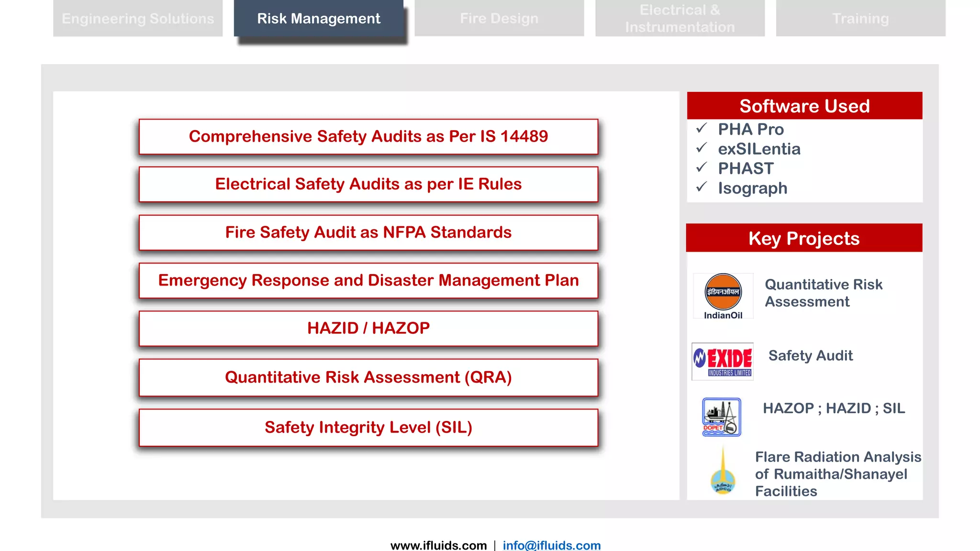Click the ADCO flare logo icon

coord(723,473)
